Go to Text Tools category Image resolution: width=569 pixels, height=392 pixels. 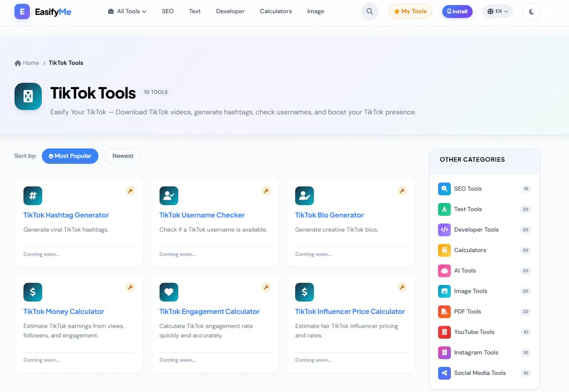click(x=485, y=209)
